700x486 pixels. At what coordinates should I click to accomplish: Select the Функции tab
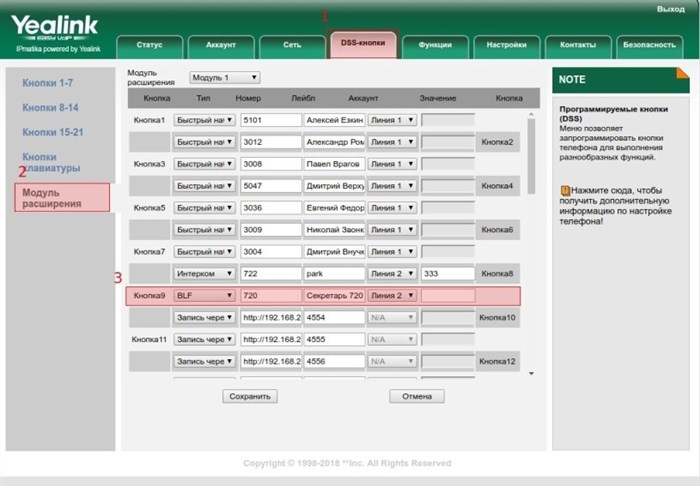pyautogui.click(x=435, y=46)
